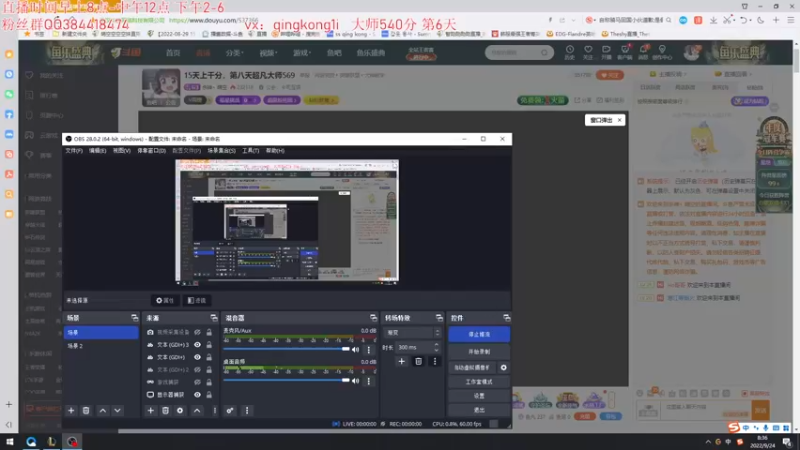This screenshot has height=450, width=800.
Task: Hide the 显示器捕获 source
Action: click(197, 395)
